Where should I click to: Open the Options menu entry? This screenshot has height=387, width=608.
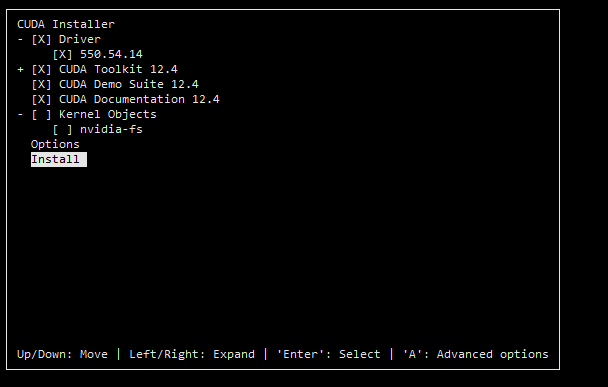click(x=55, y=145)
